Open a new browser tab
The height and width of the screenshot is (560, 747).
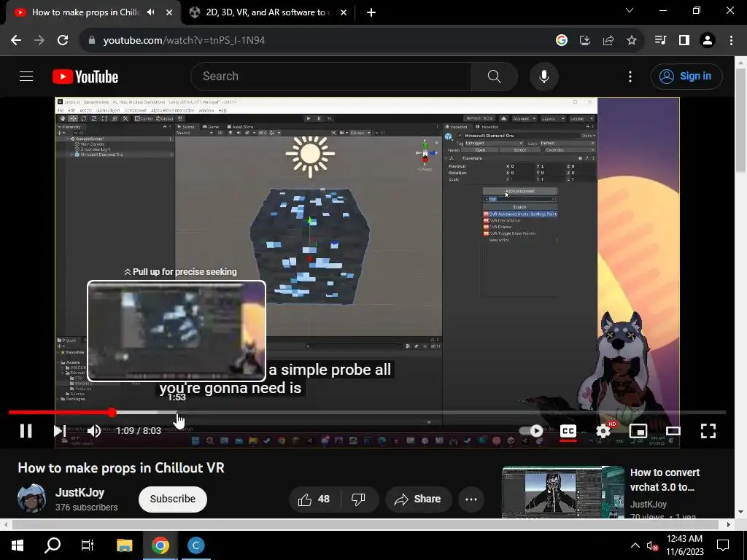coord(371,12)
